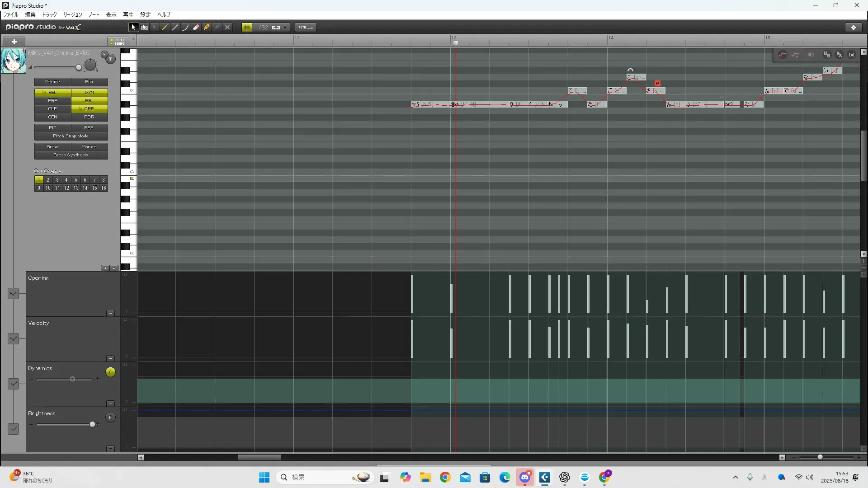The image size is (868, 488).
Task: Select the Curve drawing tool
Action: pyautogui.click(x=186, y=28)
